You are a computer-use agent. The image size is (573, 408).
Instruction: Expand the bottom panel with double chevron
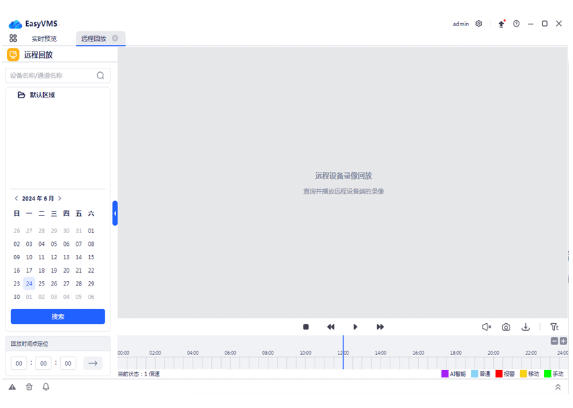coord(558,387)
